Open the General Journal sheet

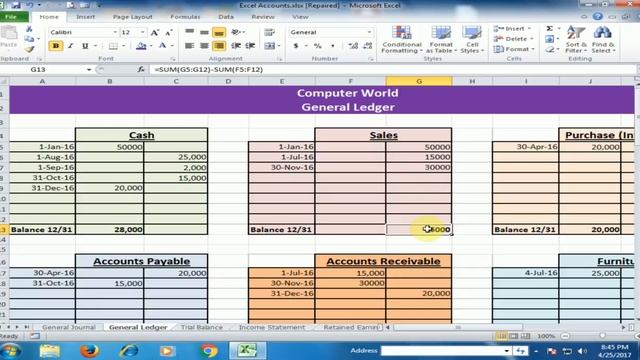coord(69,327)
